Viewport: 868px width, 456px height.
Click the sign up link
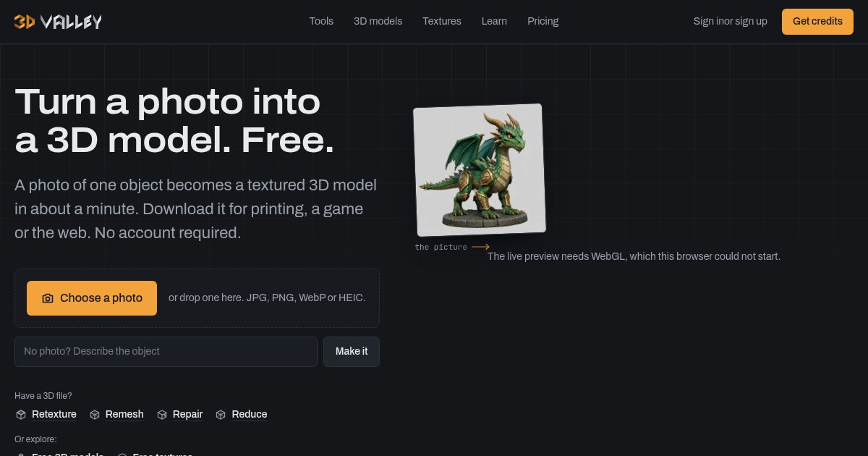pos(750,21)
